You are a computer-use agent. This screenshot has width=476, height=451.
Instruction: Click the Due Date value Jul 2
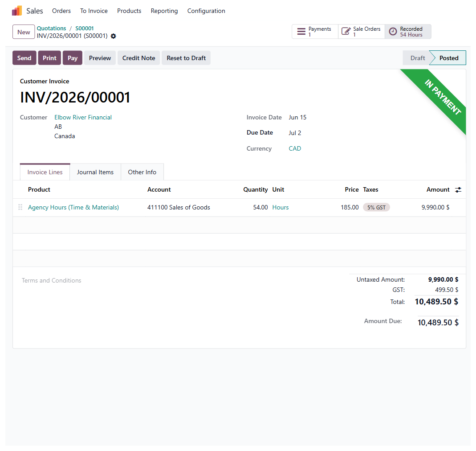tap(295, 133)
